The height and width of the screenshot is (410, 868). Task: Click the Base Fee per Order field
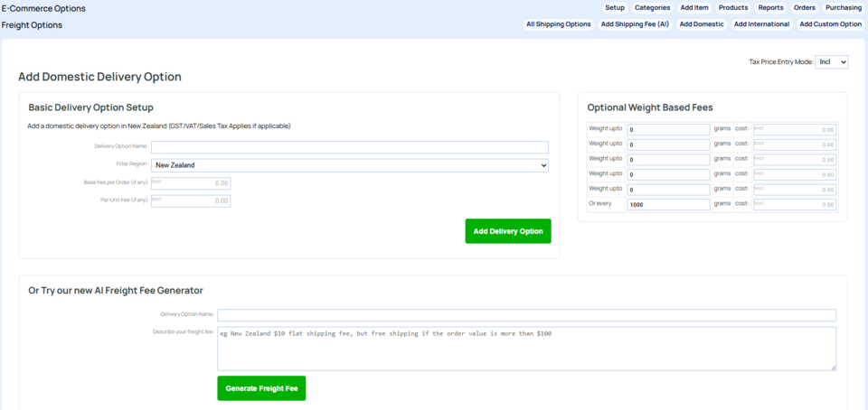191,183
